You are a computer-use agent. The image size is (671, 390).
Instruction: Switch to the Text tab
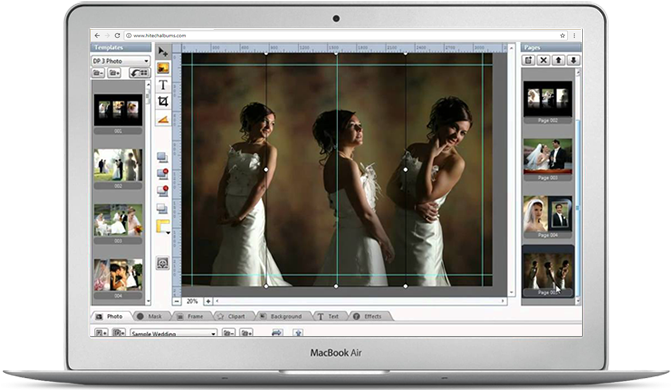pyautogui.click(x=329, y=316)
